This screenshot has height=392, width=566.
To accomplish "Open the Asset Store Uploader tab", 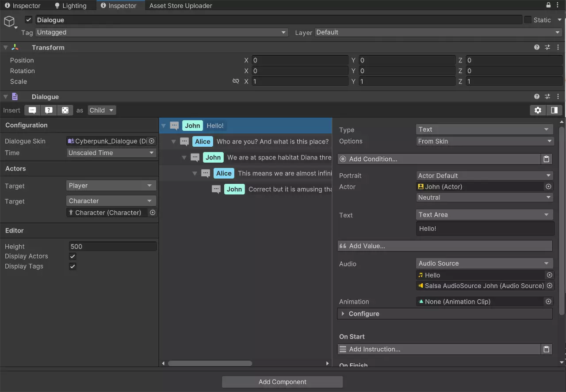I will (180, 6).
